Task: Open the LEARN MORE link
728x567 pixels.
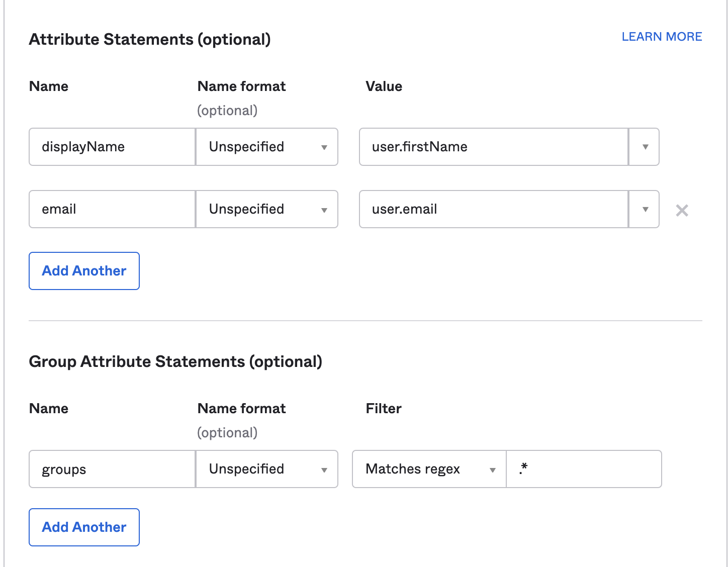Action: click(662, 37)
